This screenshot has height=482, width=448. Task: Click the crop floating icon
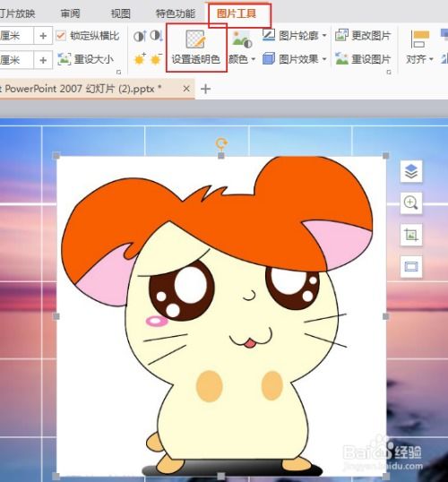click(411, 235)
